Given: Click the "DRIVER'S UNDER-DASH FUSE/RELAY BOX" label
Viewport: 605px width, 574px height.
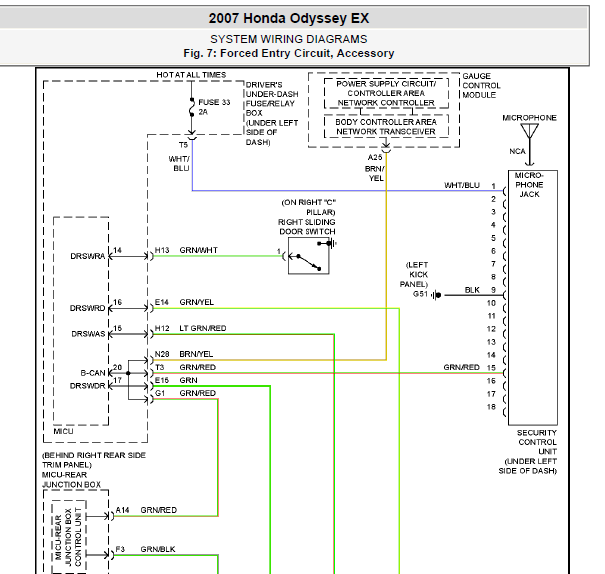Looking at the screenshot, I should (272, 99).
